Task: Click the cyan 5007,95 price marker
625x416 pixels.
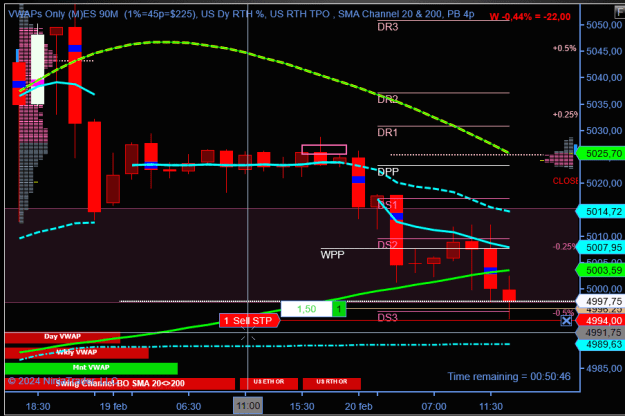Action: click(601, 247)
